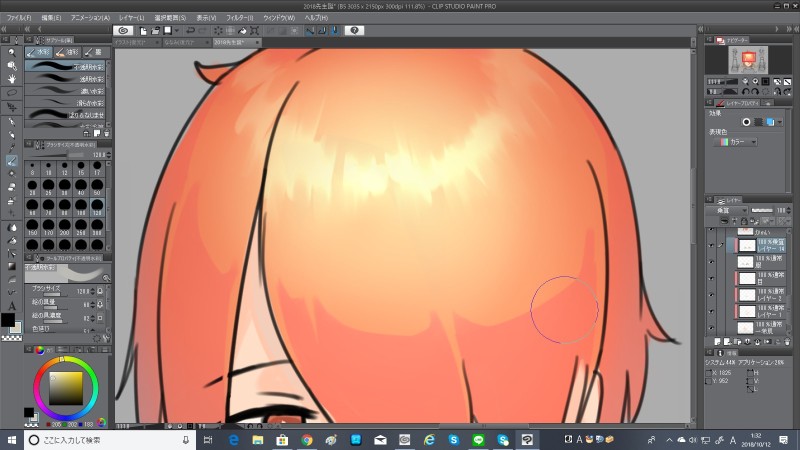The image size is (800, 450).
Task: Toggle visibility eye of 一発肌 layer
Action: pyautogui.click(x=711, y=328)
